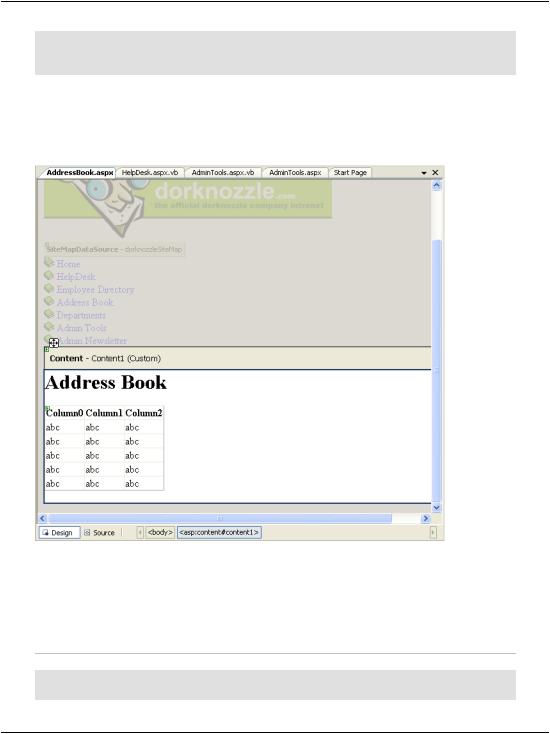The height and width of the screenshot is (734, 550).
Task: Click the horizontal scrollbar thumb
Action: (x=220, y=518)
